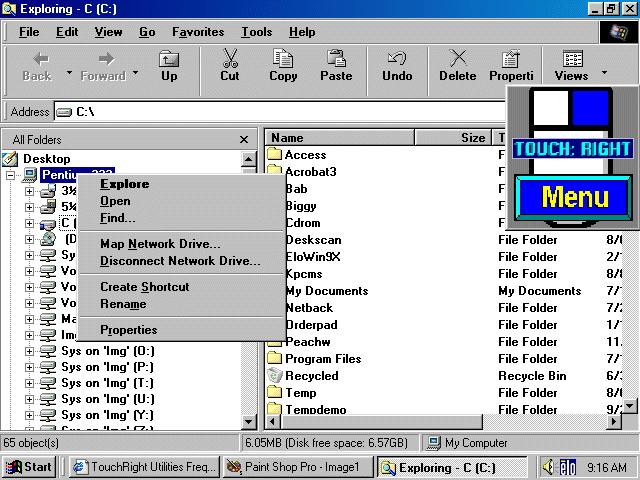640x480 pixels.
Task: Click the volume speaker tray icon
Action: point(549,467)
